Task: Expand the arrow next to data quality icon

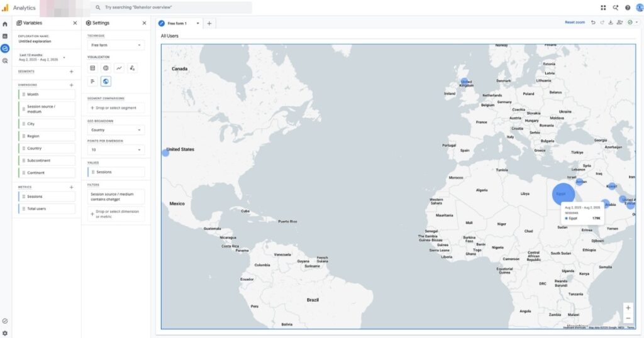Action: point(637,23)
